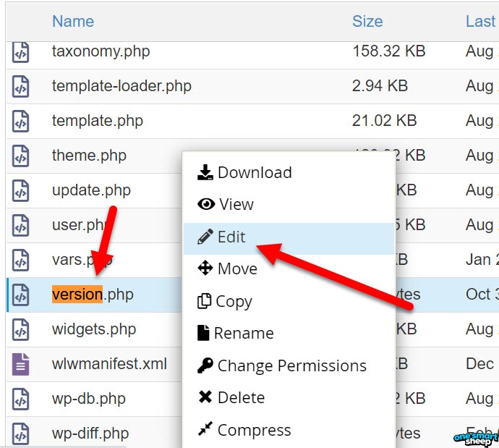Select the vars.php file name
Viewport: 499px width, 448px height.
pos(82,260)
